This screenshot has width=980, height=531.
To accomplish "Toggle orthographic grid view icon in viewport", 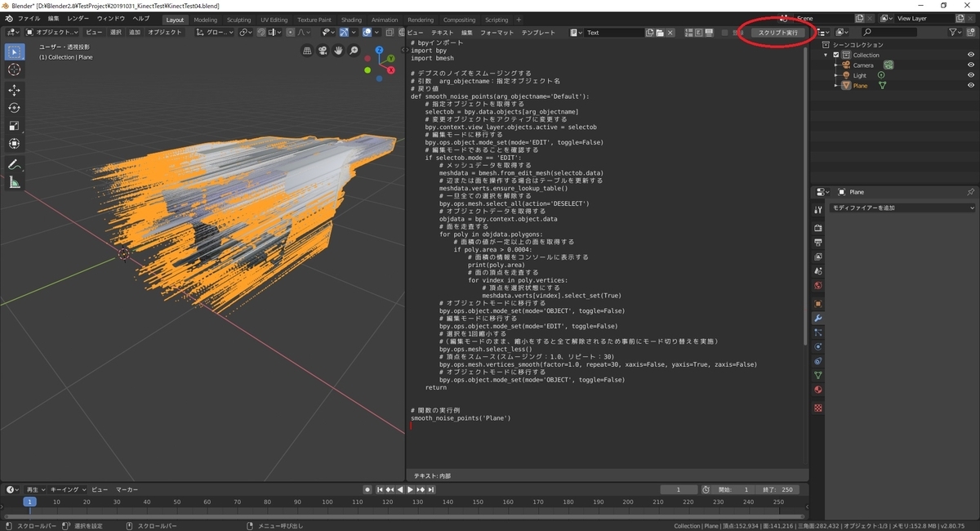I will [x=307, y=51].
